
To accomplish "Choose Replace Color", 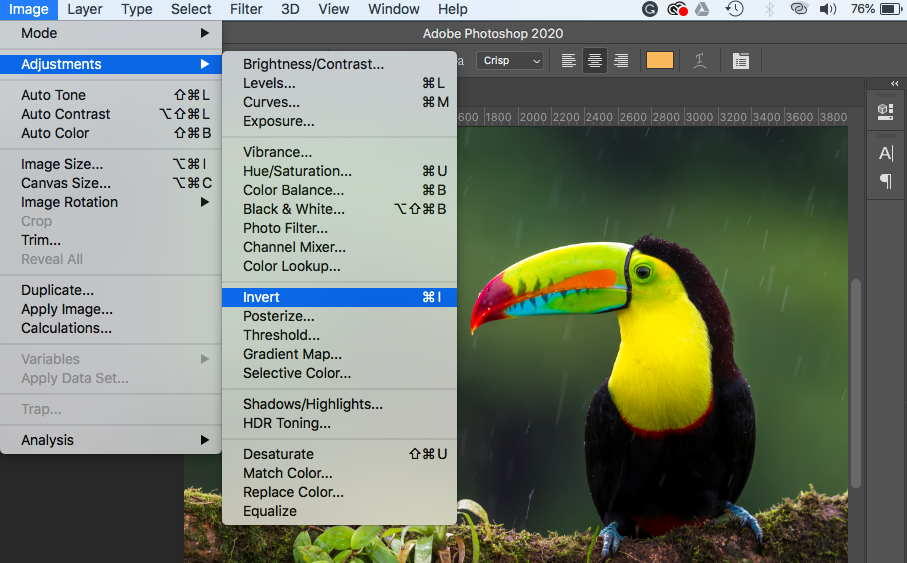I will pyautogui.click(x=340, y=492).
